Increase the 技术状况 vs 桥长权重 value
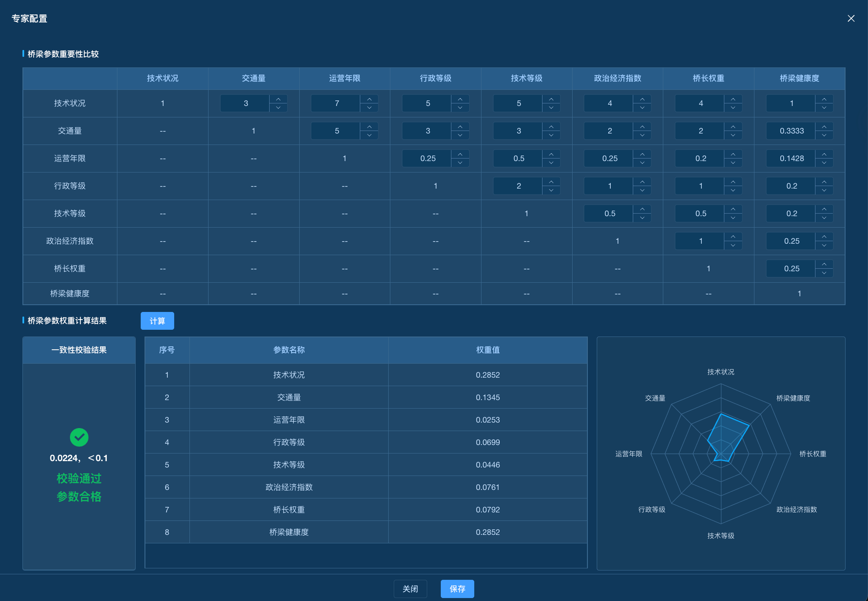 click(733, 99)
